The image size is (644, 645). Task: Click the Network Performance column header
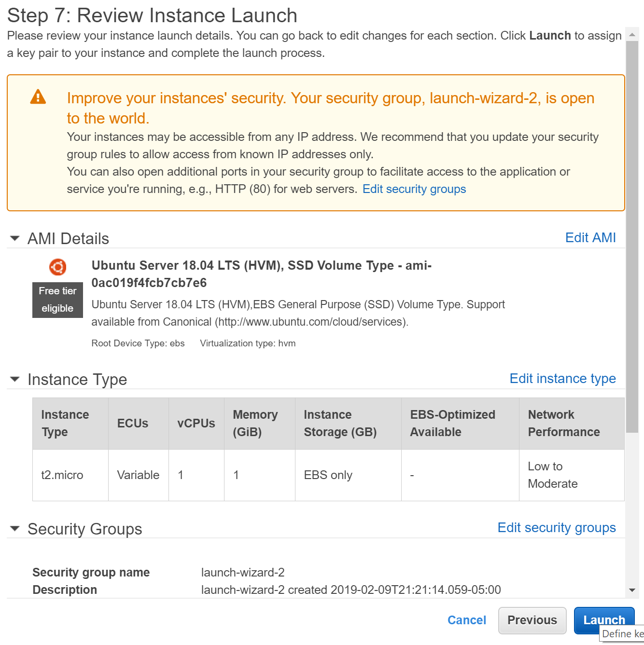(572, 424)
